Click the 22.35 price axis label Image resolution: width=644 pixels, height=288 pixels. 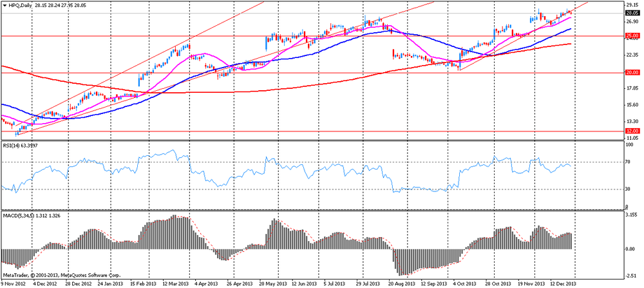coord(631,55)
